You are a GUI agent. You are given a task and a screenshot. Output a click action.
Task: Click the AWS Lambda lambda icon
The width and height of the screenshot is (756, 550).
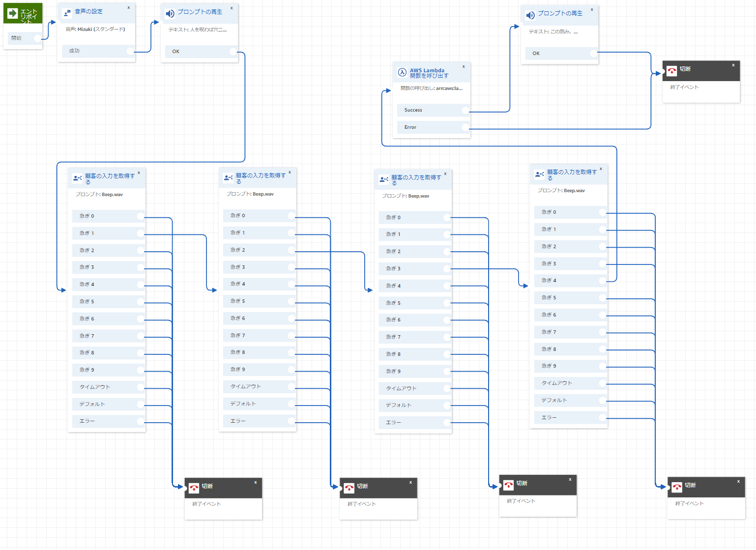pos(402,72)
